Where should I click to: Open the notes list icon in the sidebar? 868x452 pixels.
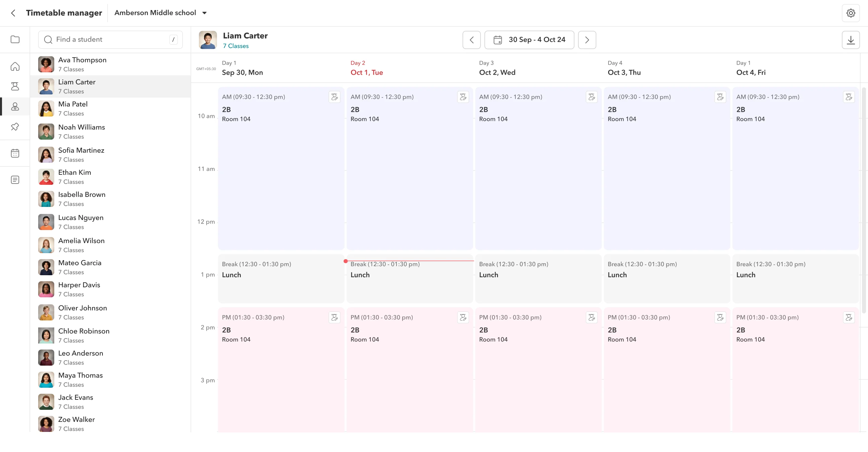(x=15, y=180)
